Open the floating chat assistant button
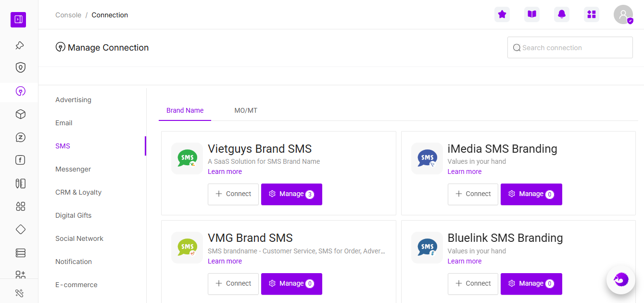Viewport: 644px width, 303px height. click(x=621, y=279)
